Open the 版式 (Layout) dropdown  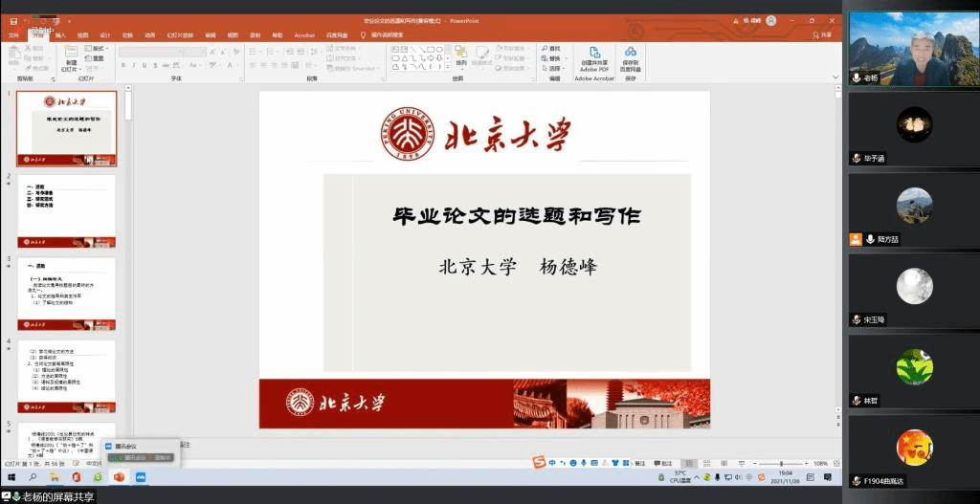coord(97,48)
